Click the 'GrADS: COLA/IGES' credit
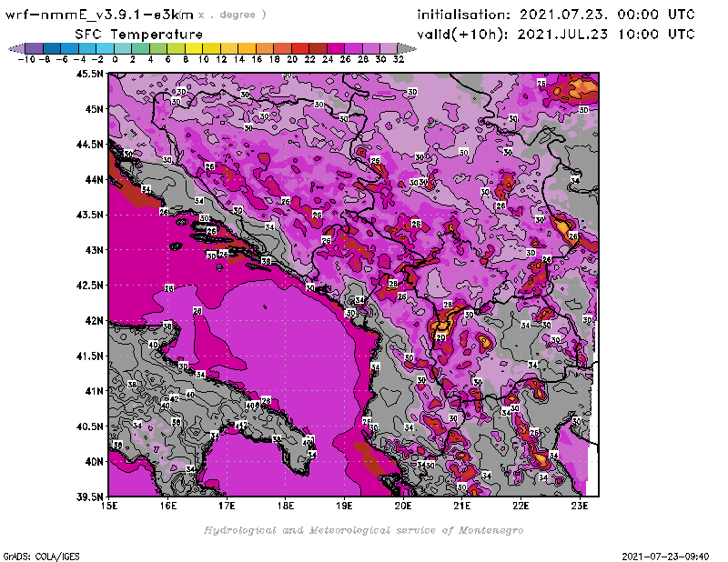 click(41, 556)
